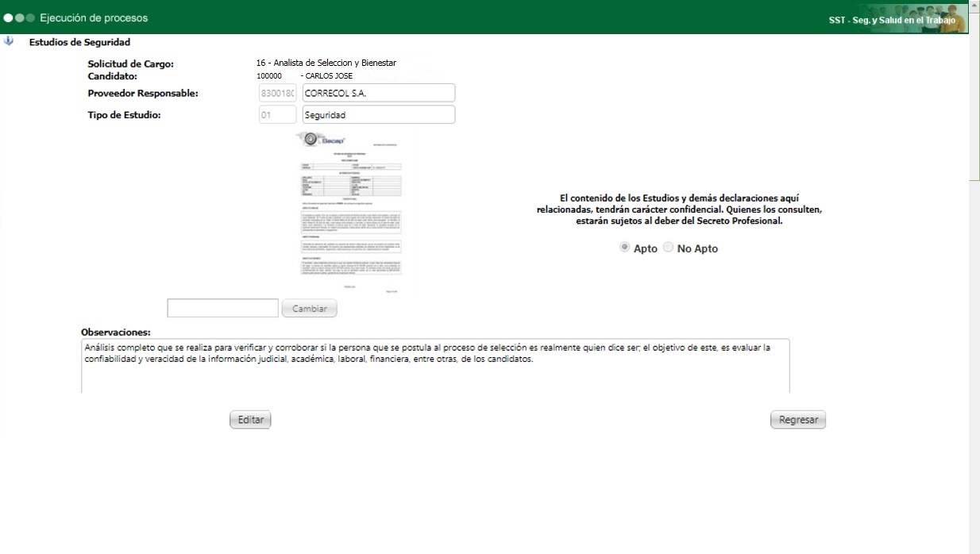
Task: Click the Tipo de Estudio code field
Action: click(x=278, y=114)
